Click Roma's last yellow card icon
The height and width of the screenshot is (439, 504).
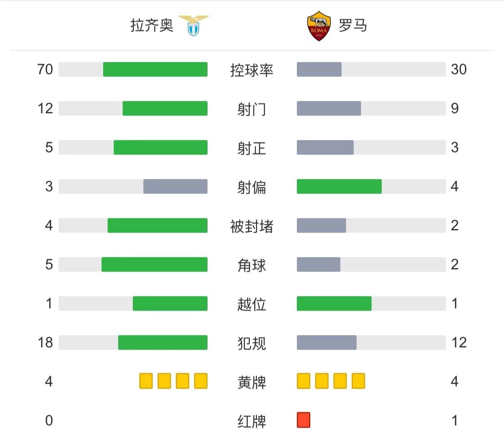pos(358,381)
